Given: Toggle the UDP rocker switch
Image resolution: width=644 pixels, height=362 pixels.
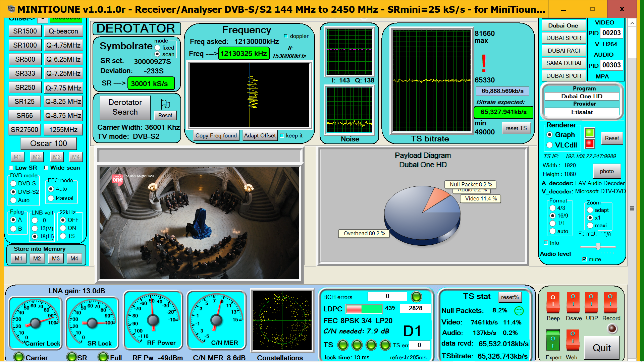Looking at the screenshot, I should [x=591, y=303].
